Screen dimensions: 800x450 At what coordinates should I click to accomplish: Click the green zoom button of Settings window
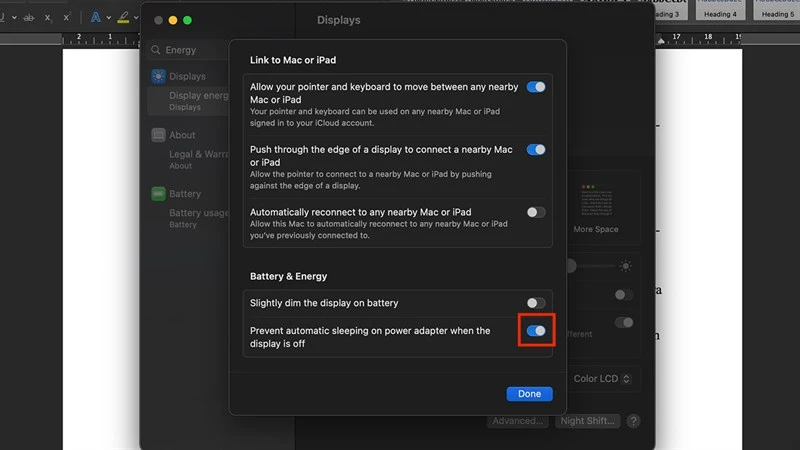[x=187, y=20]
